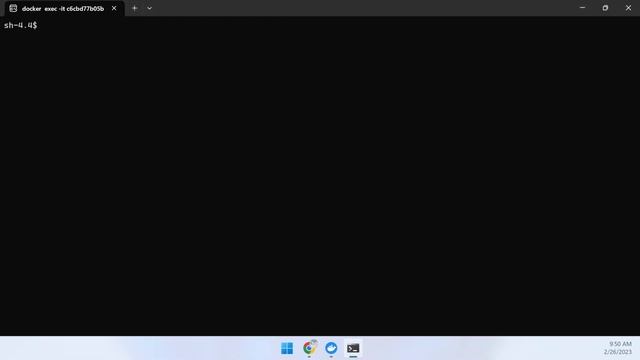The width and height of the screenshot is (640, 360).
Task: Minimize the terminal window
Action: (x=582, y=8)
